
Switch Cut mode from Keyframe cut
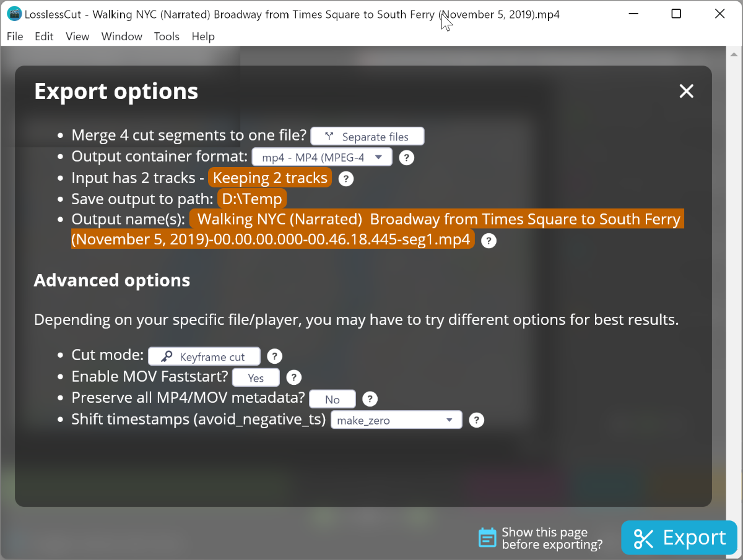[204, 356]
